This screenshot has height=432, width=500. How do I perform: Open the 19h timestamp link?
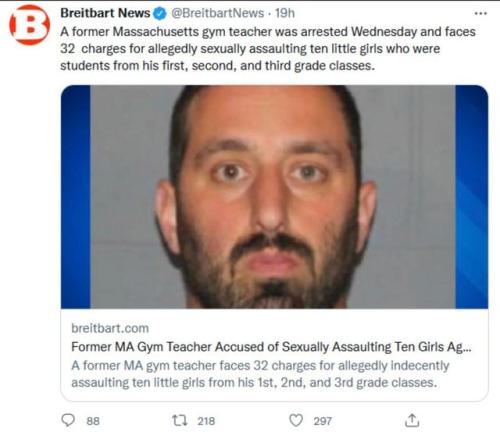coord(285,13)
